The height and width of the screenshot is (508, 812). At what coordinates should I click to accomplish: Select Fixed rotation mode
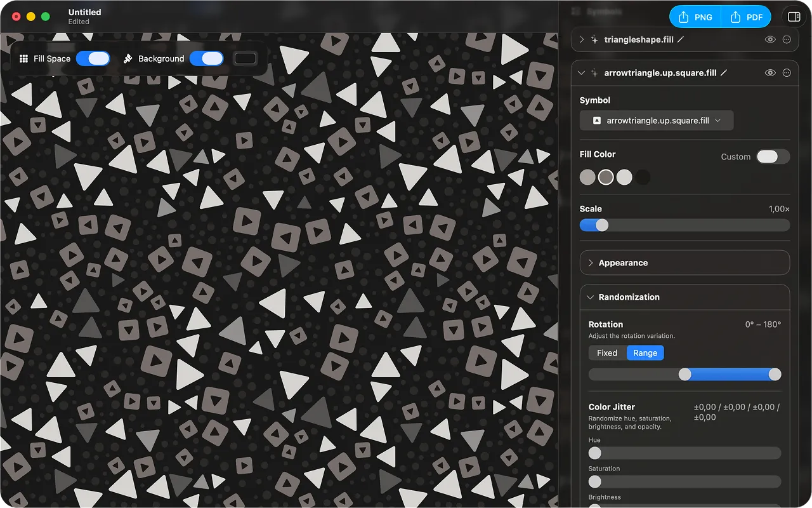click(606, 352)
